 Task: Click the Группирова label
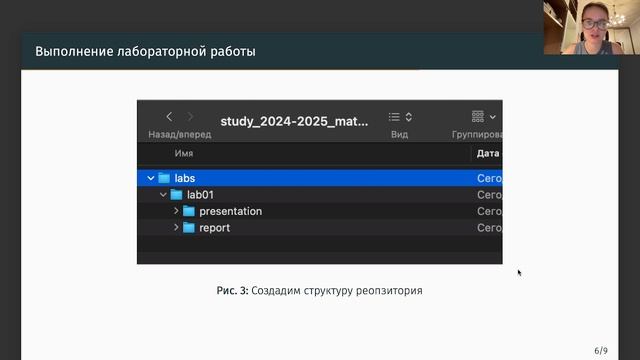477,135
